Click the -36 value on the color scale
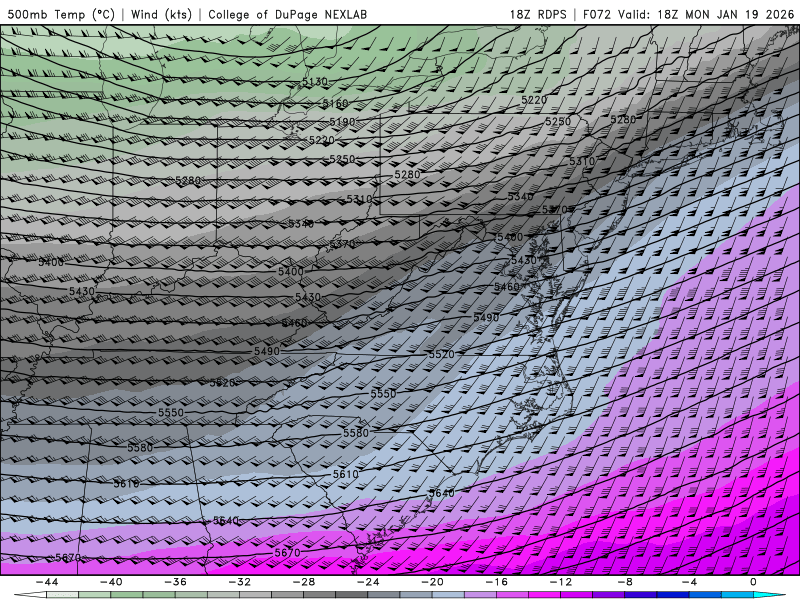The width and height of the screenshot is (800, 600). (176, 582)
